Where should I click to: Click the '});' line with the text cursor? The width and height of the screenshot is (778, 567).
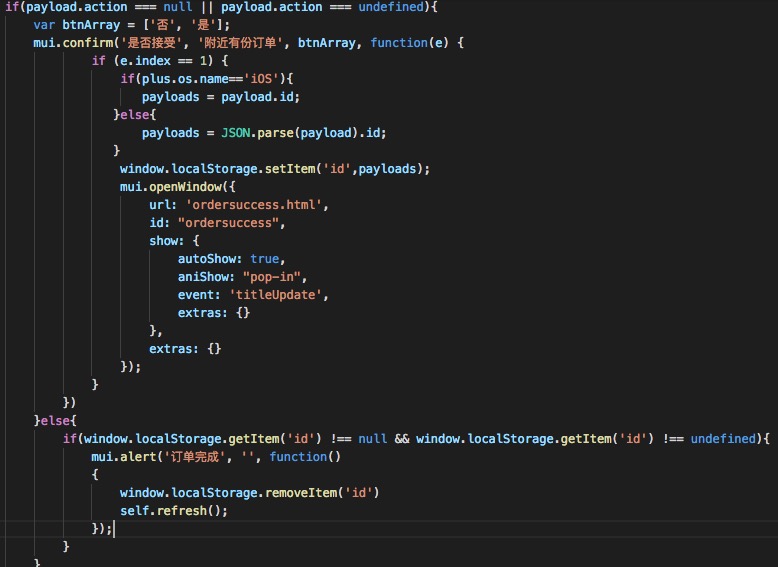(x=102, y=529)
